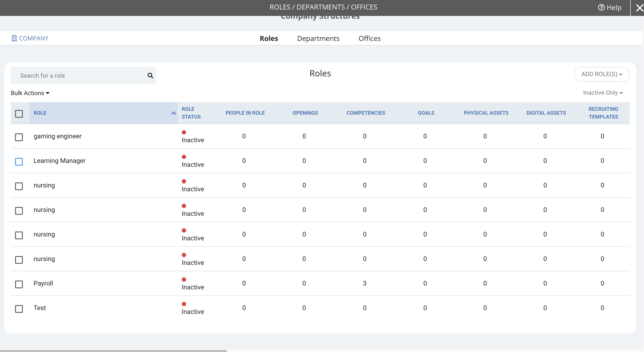Sort by ROLE STATUS column
This screenshot has height=352, width=644.
pos(191,113)
